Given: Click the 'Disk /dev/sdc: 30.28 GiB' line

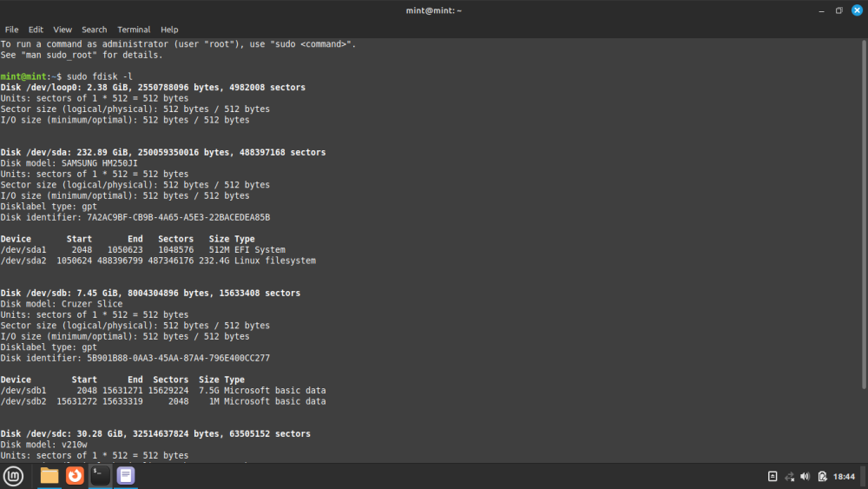Looking at the screenshot, I should (x=155, y=433).
